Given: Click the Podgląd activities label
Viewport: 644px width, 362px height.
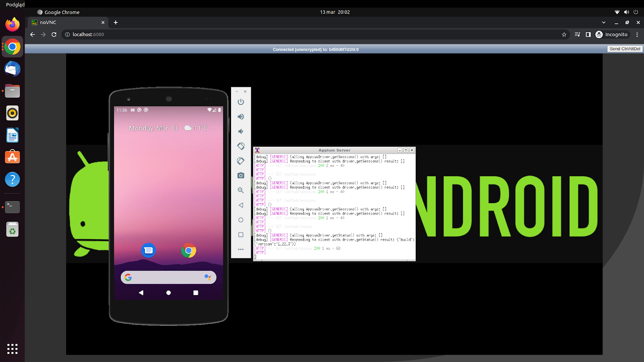Looking at the screenshot, I should [15, 4].
